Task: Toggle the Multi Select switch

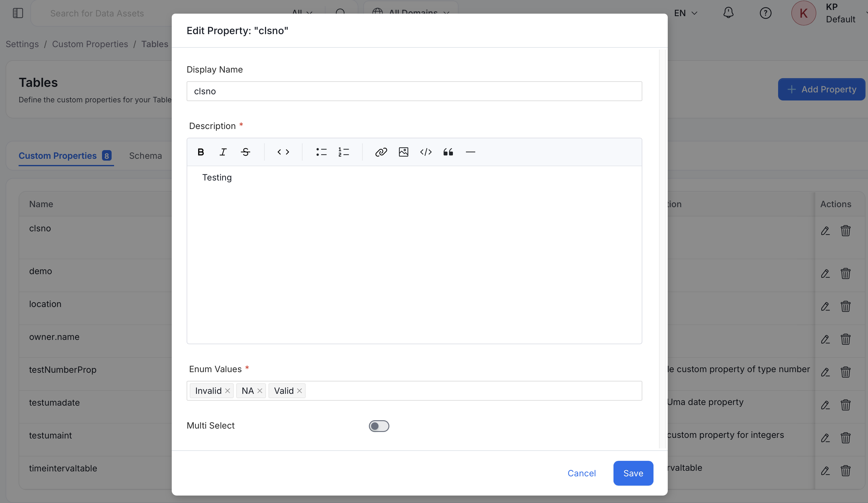Action: click(x=379, y=426)
